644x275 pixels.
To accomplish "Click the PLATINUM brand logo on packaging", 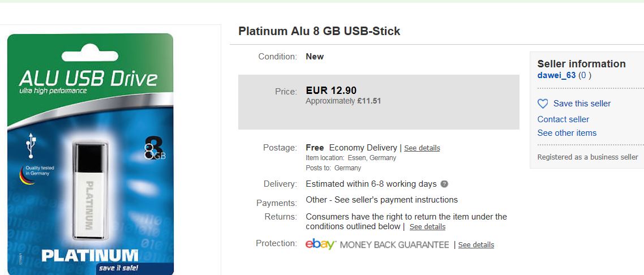I will 90,255.
